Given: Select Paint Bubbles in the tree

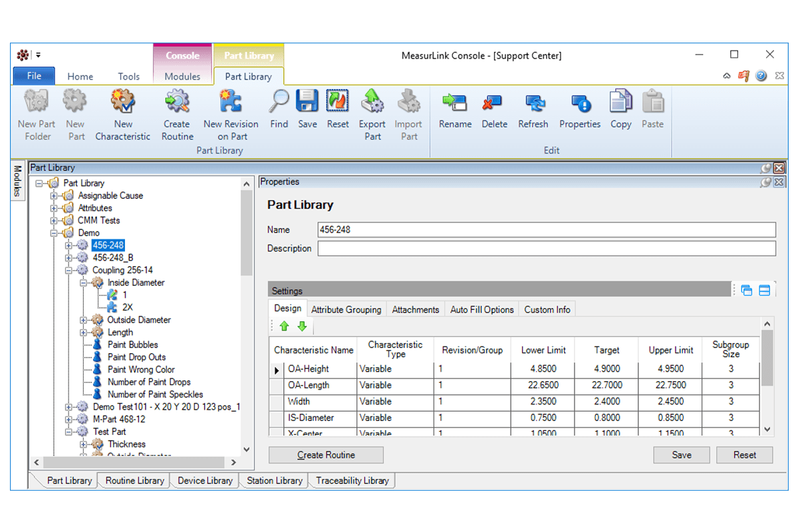Looking at the screenshot, I should pos(132,344).
